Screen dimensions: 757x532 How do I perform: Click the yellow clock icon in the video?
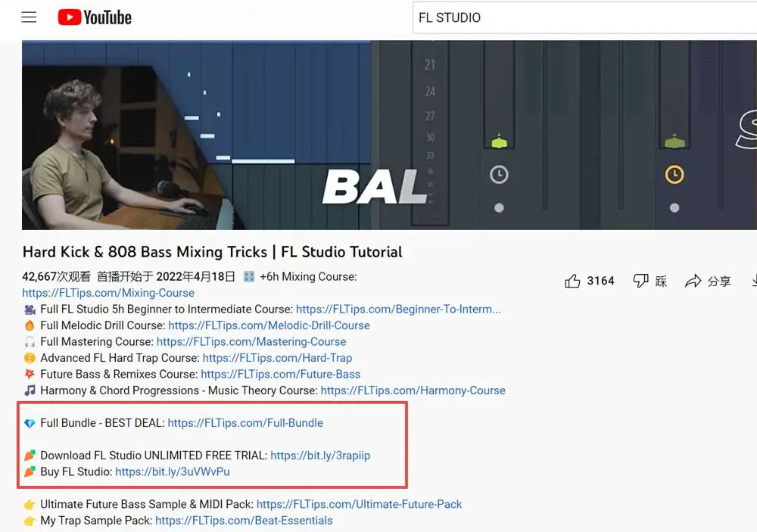[x=674, y=174]
